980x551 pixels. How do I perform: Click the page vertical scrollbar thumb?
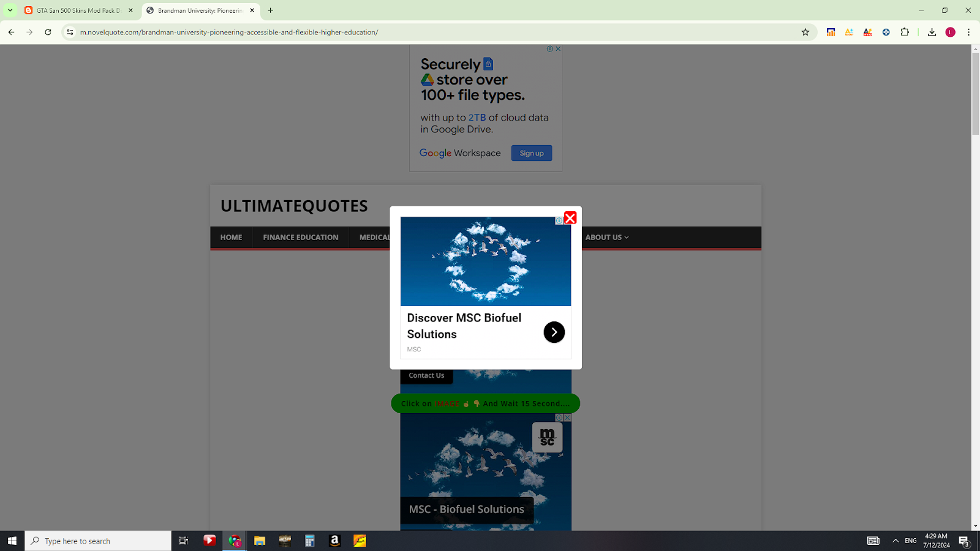point(975,94)
